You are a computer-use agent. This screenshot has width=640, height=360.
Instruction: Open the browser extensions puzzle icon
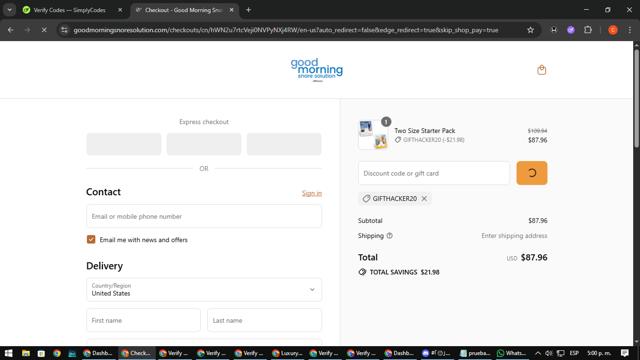(x=588, y=30)
